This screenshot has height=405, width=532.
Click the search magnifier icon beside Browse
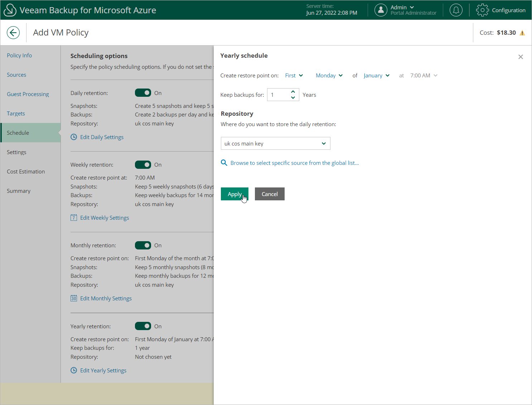[x=224, y=163]
